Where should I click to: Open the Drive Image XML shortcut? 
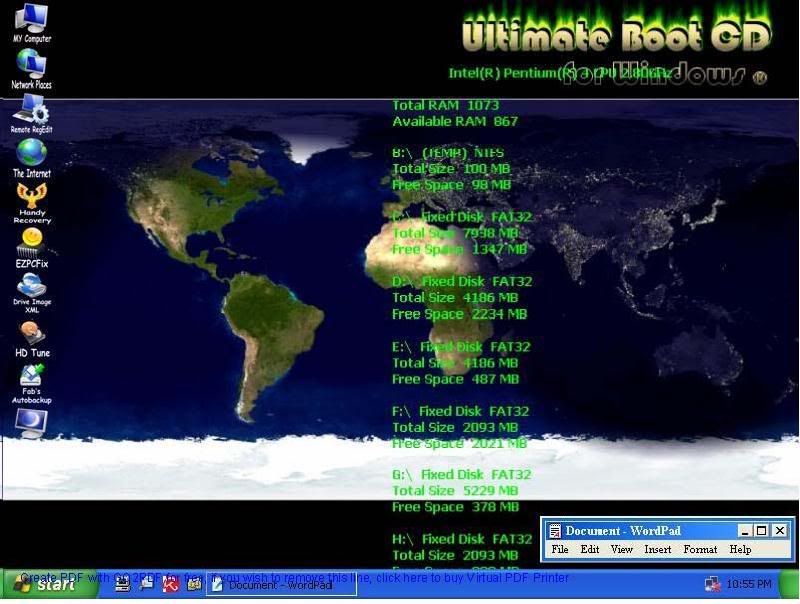click(x=32, y=293)
